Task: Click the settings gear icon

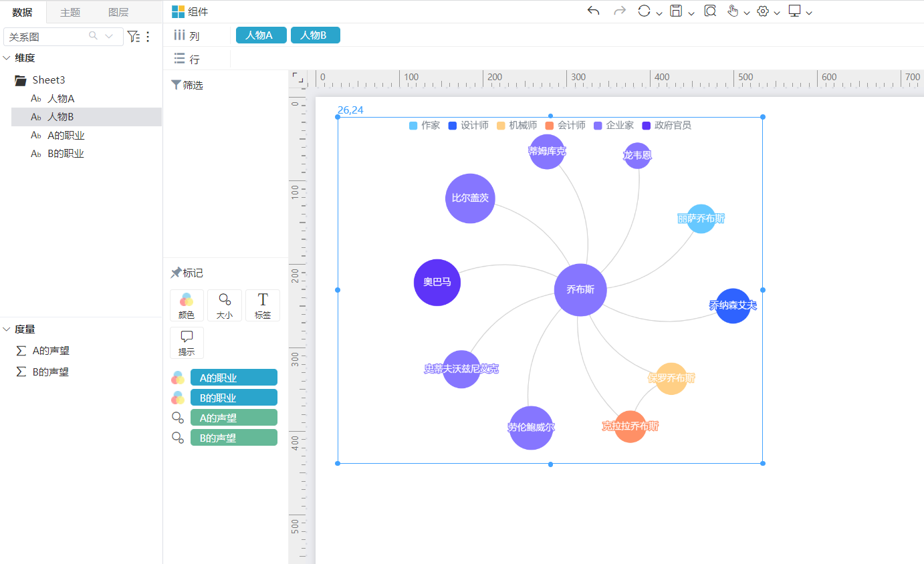Action: (763, 11)
